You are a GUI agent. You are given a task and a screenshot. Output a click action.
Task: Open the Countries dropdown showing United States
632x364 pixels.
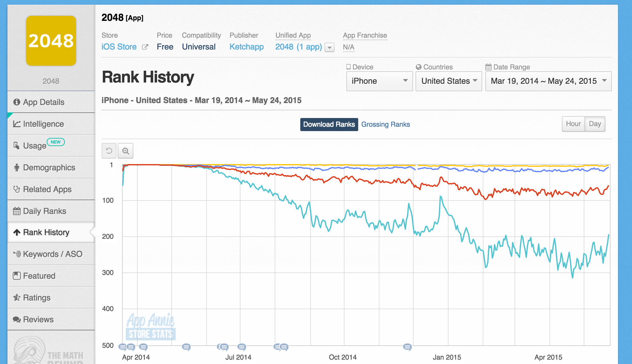pos(449,81)
